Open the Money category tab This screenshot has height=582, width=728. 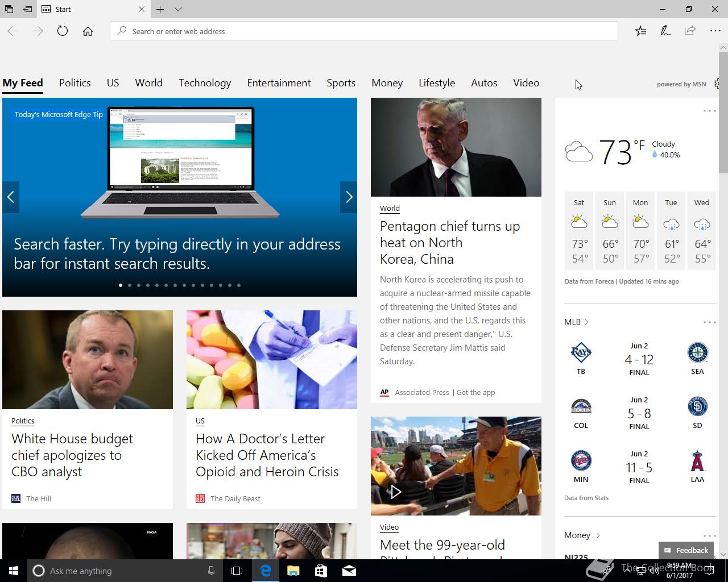387,83
